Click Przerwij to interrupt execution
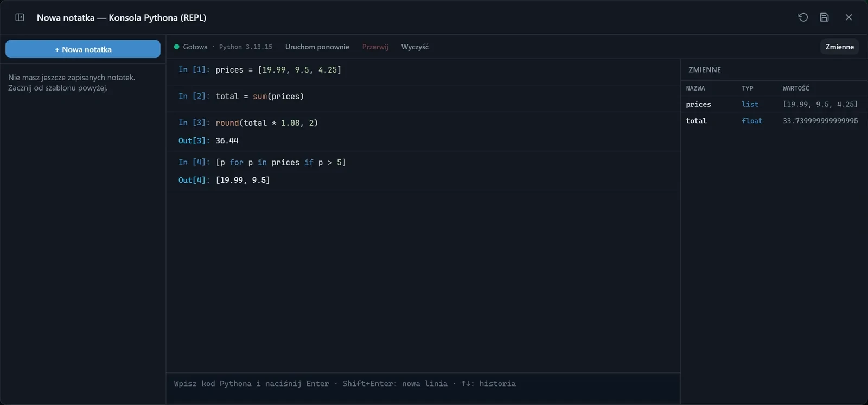The width and height of the screenshot is (868, 405). pyautogui.click(x=375, y=47)
